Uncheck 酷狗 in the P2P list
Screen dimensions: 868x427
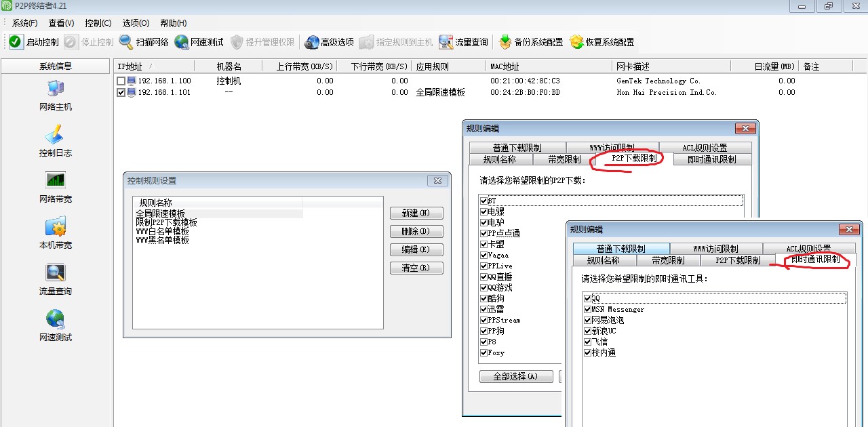(484, 298)
